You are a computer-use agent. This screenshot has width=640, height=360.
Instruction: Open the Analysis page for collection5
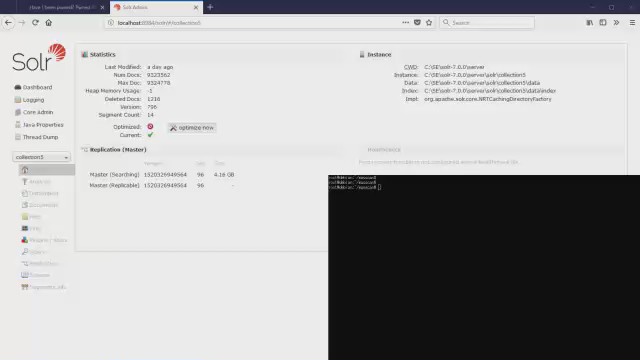tap(36, 182)
